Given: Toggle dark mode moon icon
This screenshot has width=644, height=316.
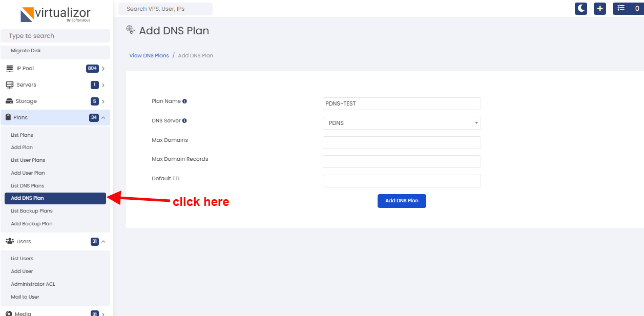Looking at the screenshot, I should [x=581, y=9].
